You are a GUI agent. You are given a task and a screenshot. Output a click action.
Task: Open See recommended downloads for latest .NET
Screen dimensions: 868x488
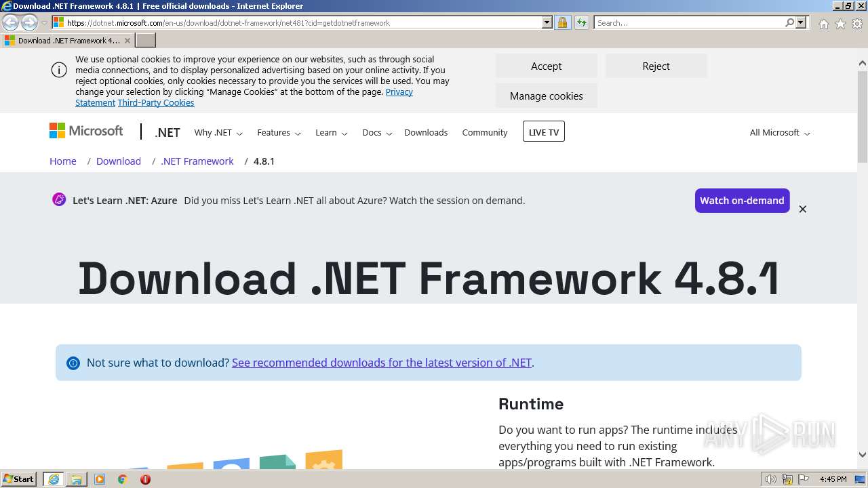382,363
